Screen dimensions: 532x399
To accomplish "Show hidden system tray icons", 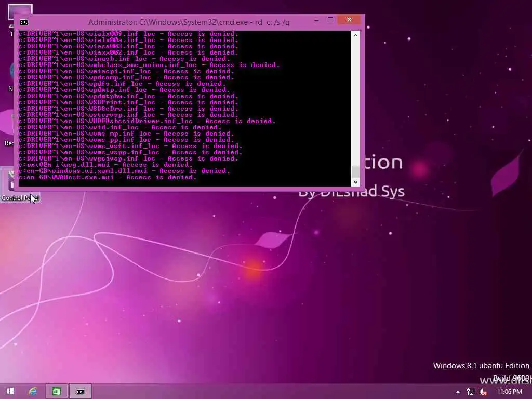I will [x=458, y=392].
